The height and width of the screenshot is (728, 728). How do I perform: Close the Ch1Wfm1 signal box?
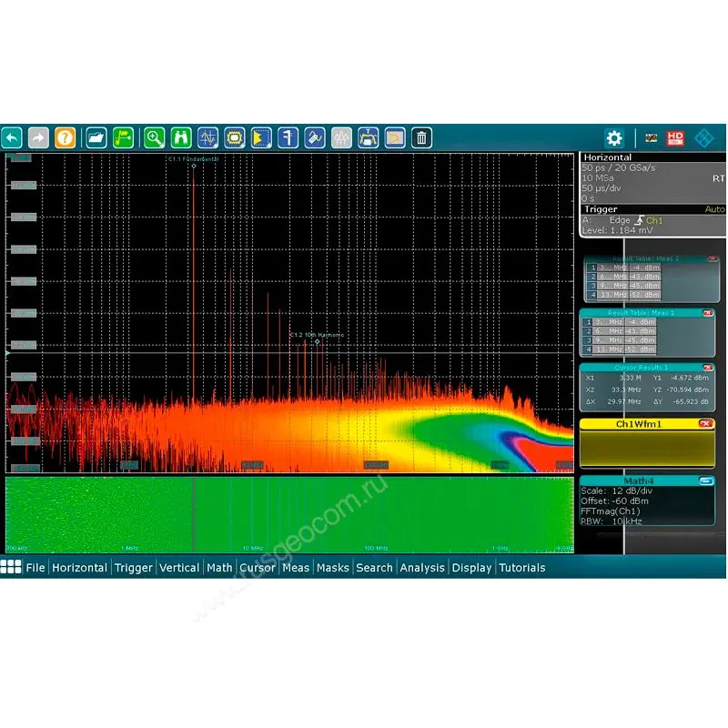(705, 424)
